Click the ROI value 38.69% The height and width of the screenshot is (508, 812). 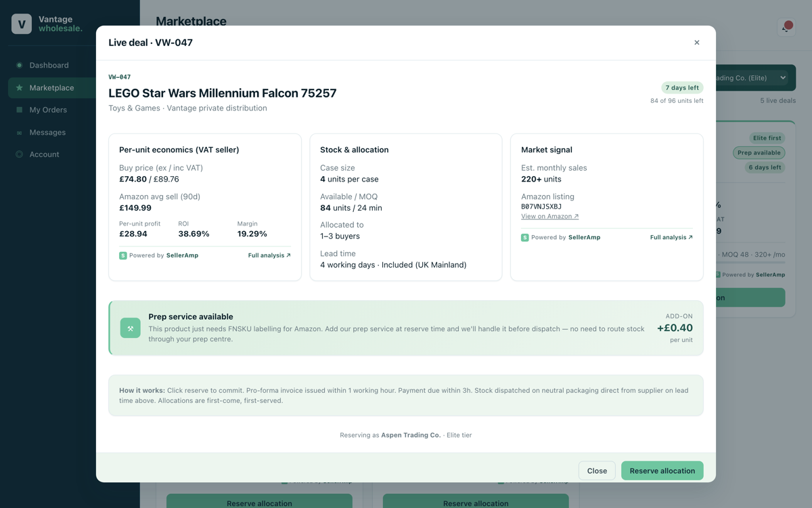194,234
